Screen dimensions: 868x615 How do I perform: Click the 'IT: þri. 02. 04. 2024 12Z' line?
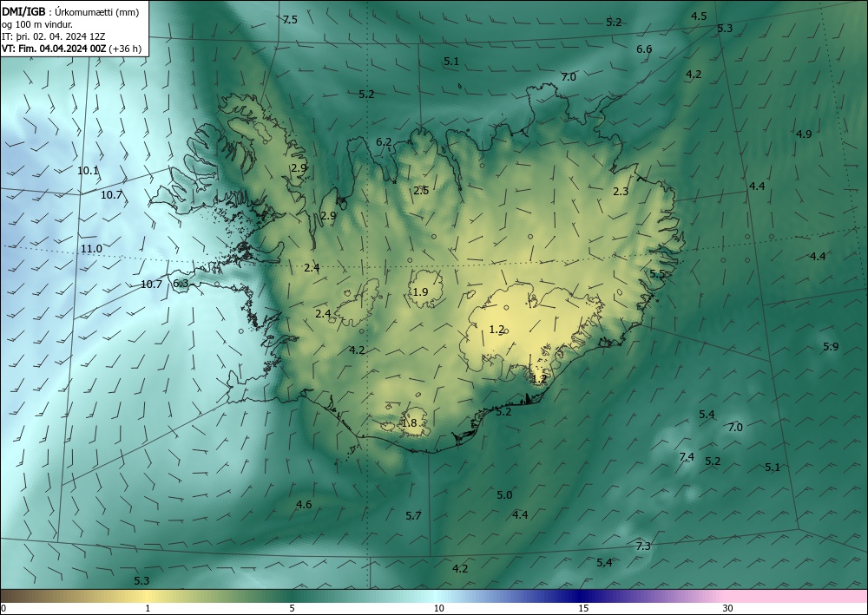coord(54,36)
